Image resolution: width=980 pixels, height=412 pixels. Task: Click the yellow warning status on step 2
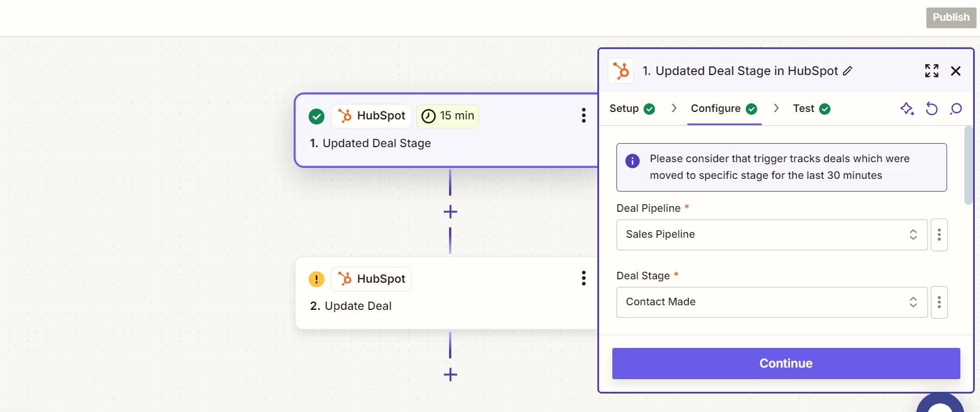(316, 279)
